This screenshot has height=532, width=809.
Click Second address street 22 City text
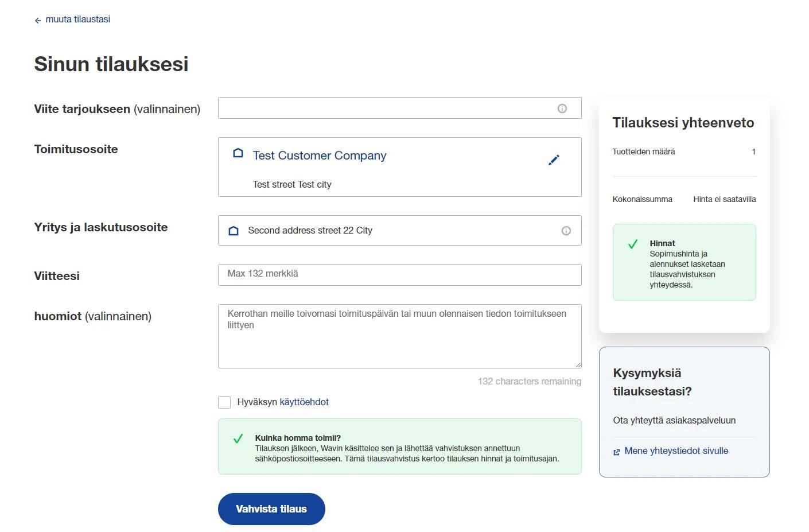(310, 230)
